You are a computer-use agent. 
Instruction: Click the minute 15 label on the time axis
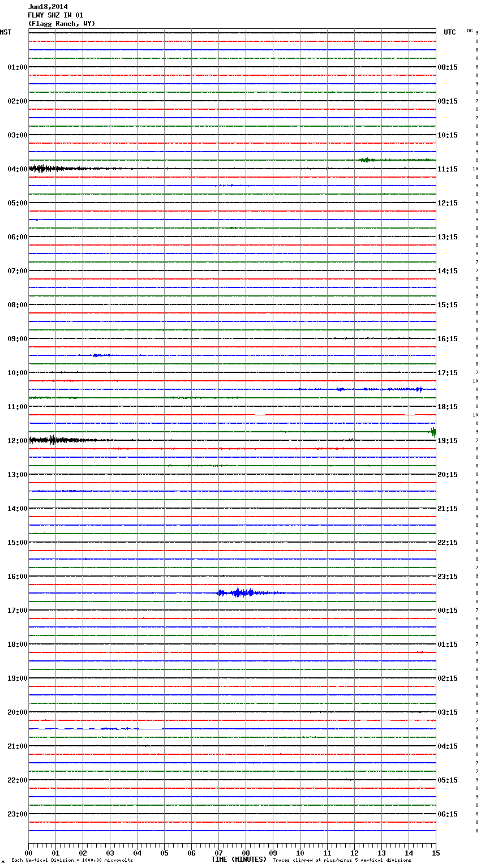[x=436, y=853]
